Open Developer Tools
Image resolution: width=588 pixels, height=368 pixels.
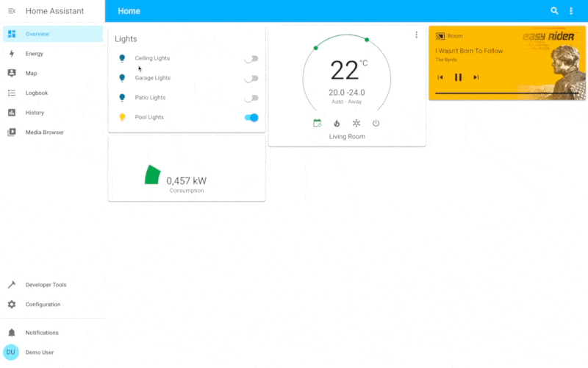pyautogui.click(x=52, y=285)
